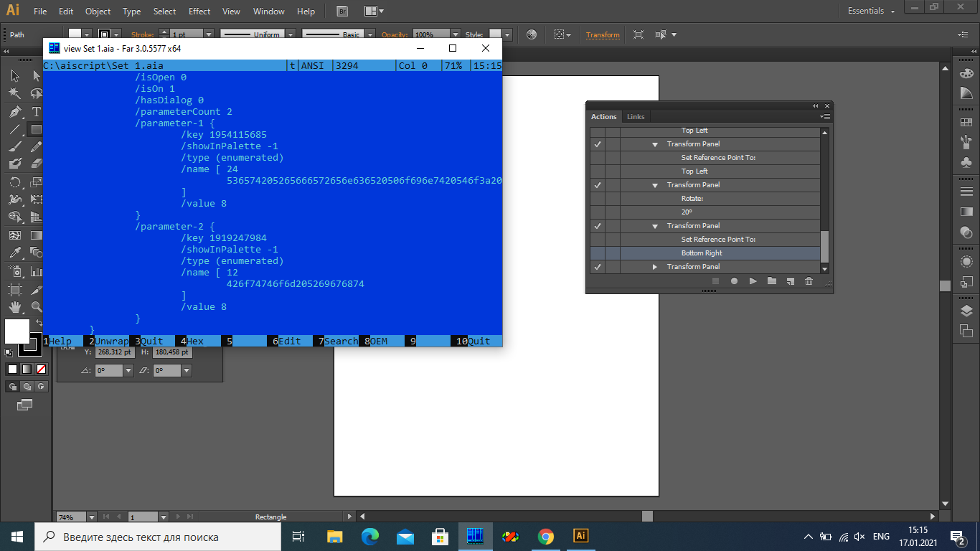Click Begin Recording button in Actions panel
980x551 pixels.
734,281
